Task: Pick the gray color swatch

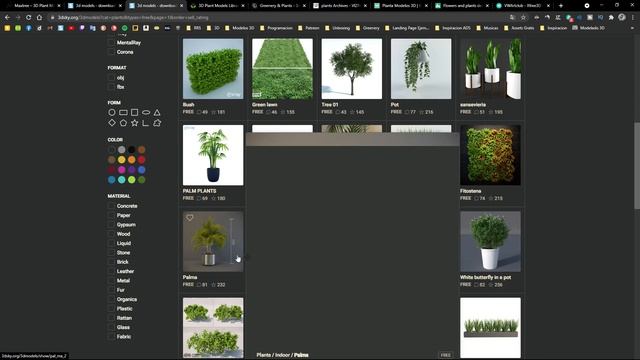Action: coord(122,150)
